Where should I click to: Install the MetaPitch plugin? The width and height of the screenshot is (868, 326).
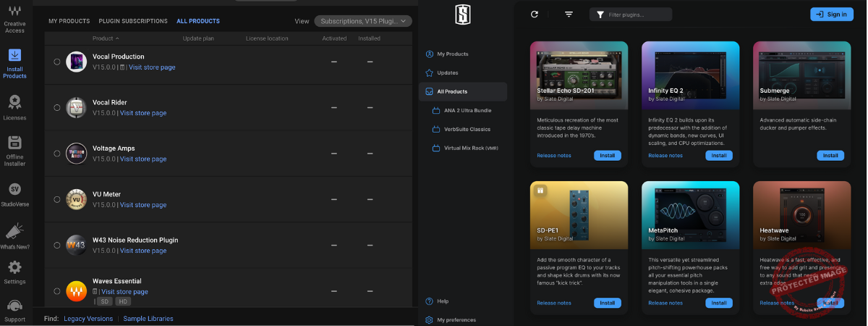[718, 303]
